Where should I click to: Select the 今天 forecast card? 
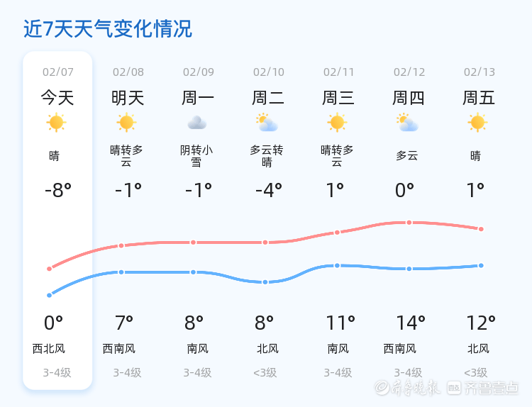[57, 220]
